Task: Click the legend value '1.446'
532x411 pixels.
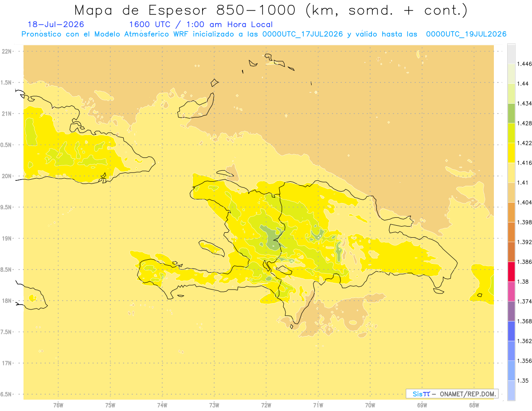Action: coord(525,64)
